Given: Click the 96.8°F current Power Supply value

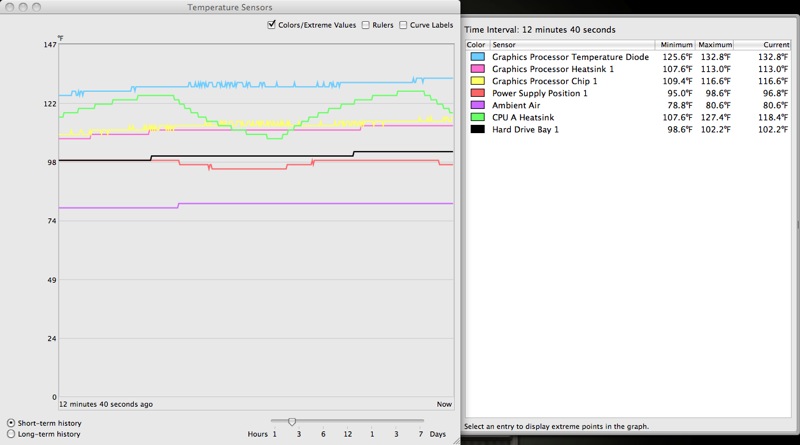Looking at the screenshot, I should point(775,93).
